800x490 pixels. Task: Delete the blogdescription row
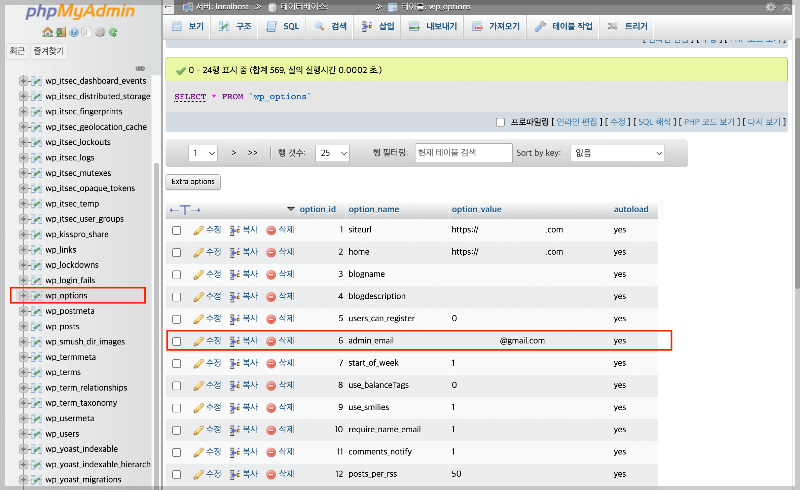click(281, 297)
